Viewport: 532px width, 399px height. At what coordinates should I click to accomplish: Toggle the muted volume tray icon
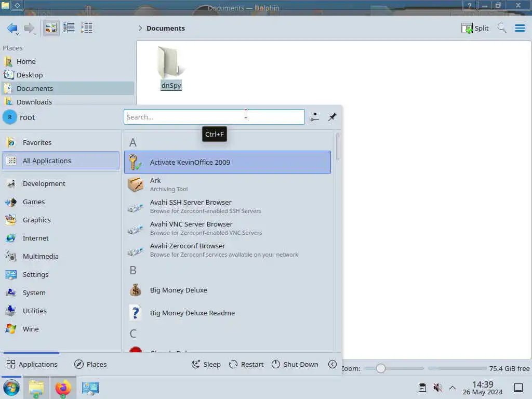pyautogui.click(x=437, y=388)
